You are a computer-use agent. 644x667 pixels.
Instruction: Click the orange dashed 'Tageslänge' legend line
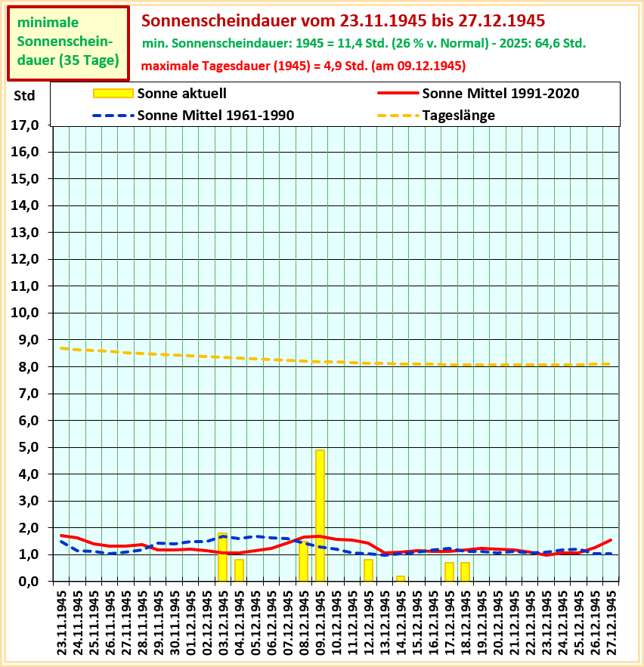coord(398,116)
